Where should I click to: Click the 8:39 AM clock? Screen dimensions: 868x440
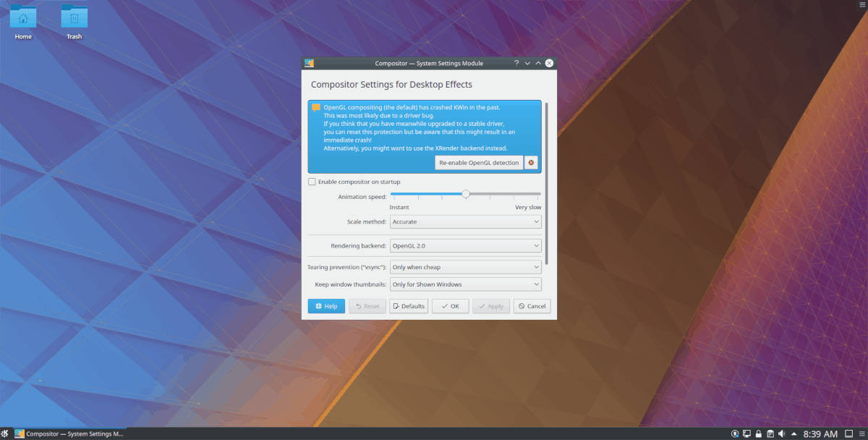(x=820, y=433)
